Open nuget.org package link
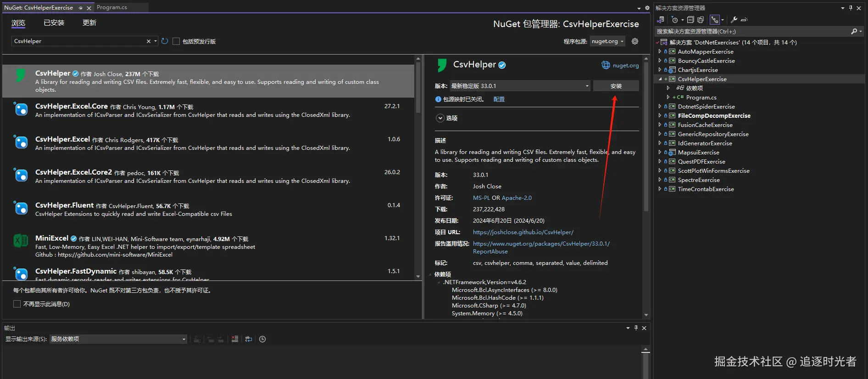The height and width of the screenshot is (379, 868). (x=625, y=66)
